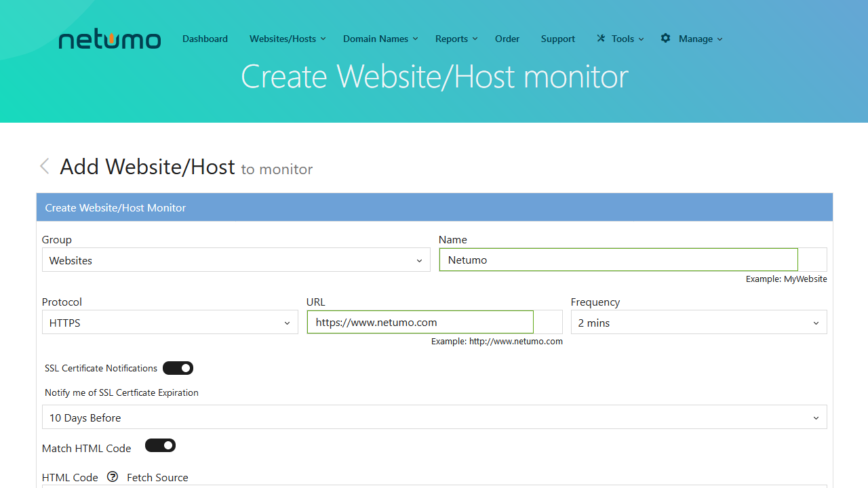
Task: Click the HTML Code help question icon
Action: click(113, 477)
